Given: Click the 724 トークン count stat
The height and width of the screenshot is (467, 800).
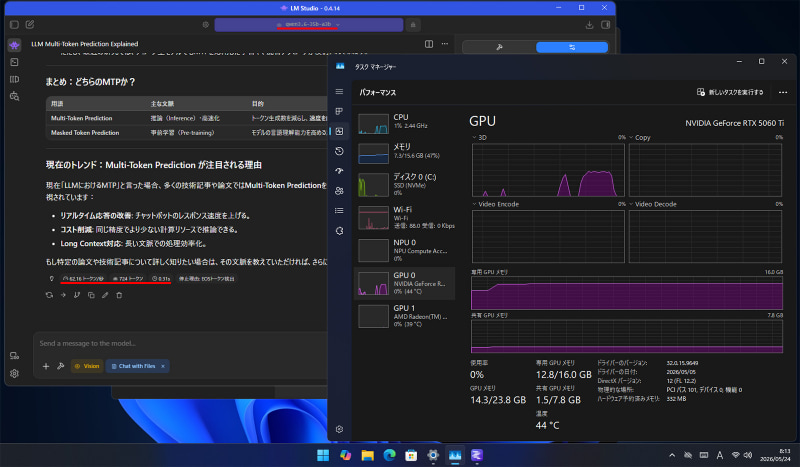Looking at the screenshot, I should [128, 279].
